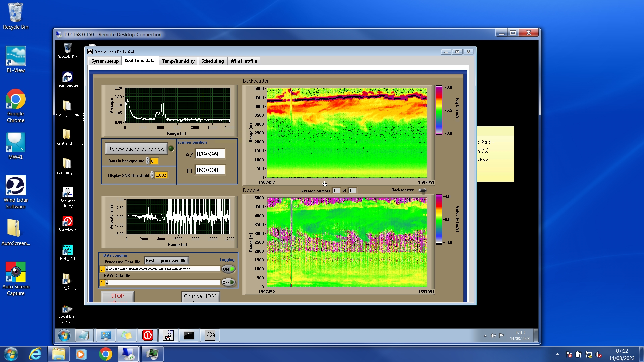The image size is (644, 362).
Task: Adjust the Display SNR threshold stepper
Action: (x=152, y=175)
